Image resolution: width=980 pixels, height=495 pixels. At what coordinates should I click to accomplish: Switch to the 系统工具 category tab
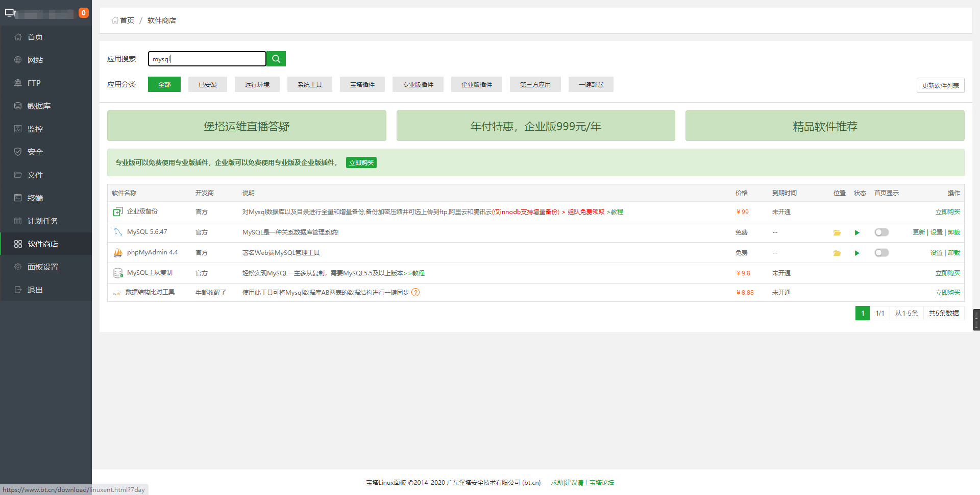[x=310, y=84]
